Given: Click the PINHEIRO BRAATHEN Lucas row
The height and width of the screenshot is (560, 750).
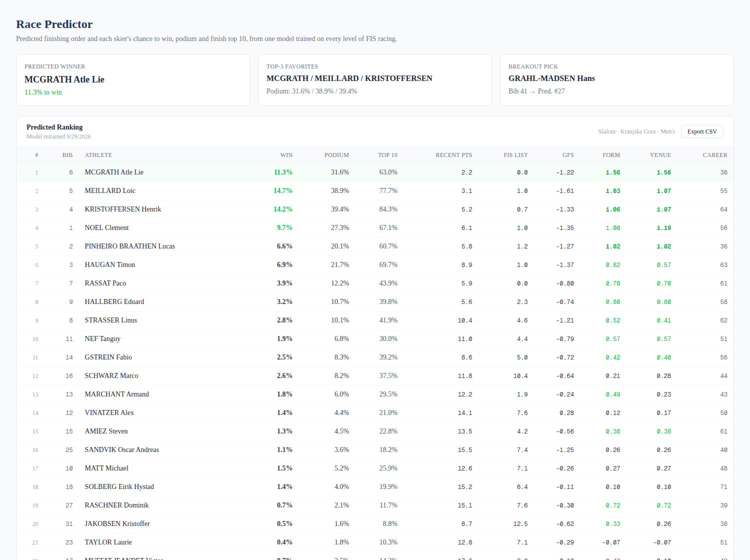Looking at the screenshot, I should tap(375, 246).
